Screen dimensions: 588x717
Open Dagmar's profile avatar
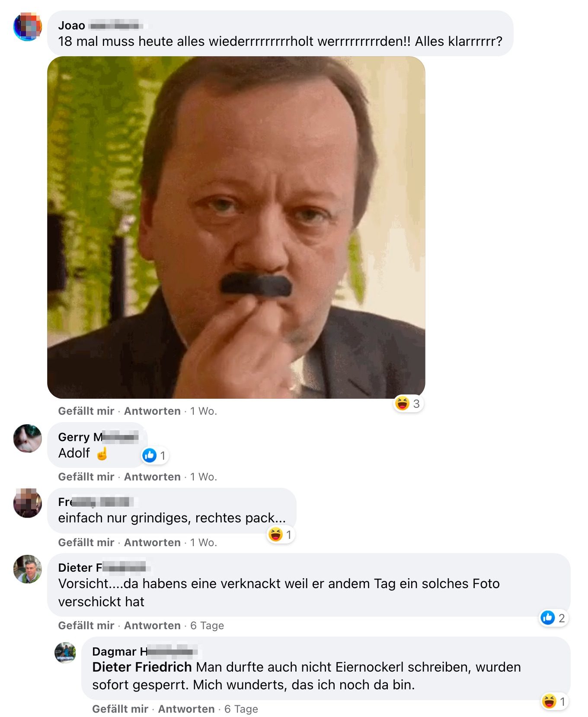(x=65, y=652)
